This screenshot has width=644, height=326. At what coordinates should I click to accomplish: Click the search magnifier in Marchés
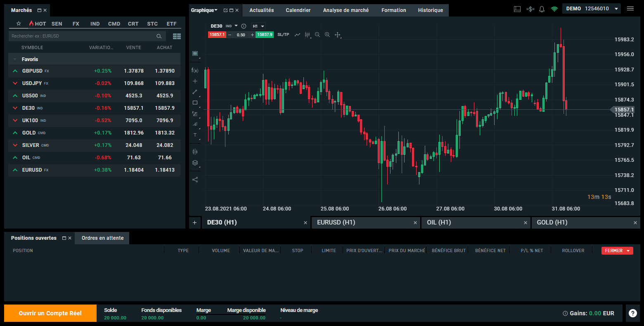pos(159,36)
